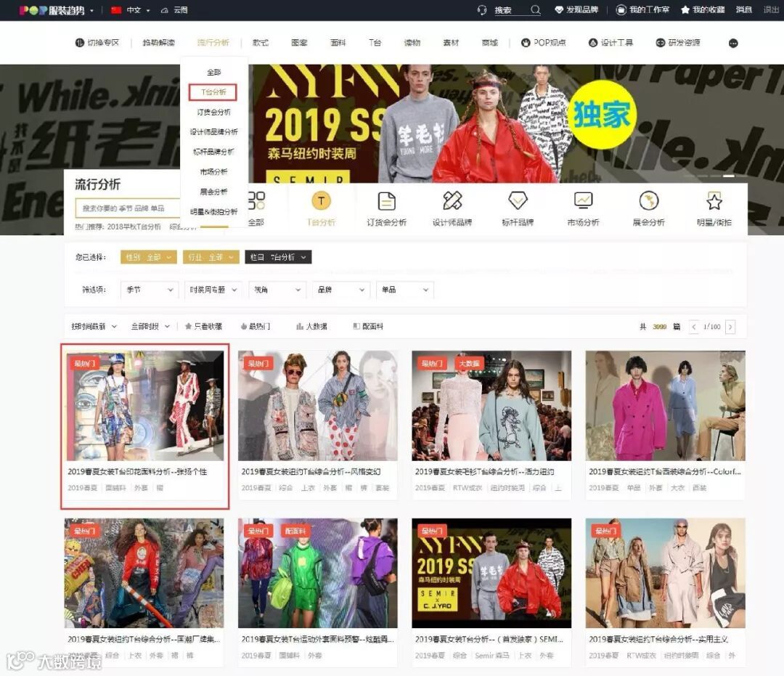The height and width of the screenshot is (676, 784).
Task: Open the 款式 menu
Action: coord(260,43)
